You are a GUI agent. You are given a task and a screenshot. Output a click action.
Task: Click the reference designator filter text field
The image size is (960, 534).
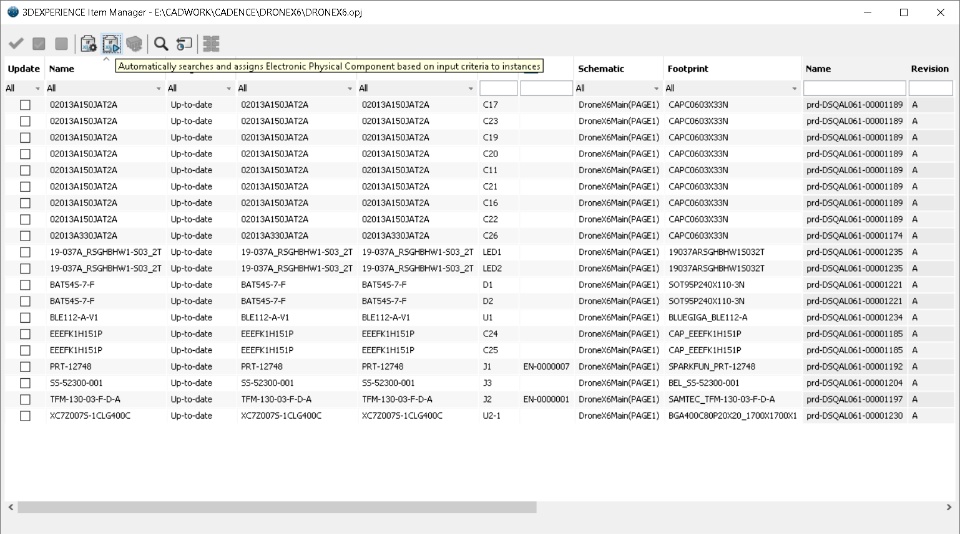point(498,88)
